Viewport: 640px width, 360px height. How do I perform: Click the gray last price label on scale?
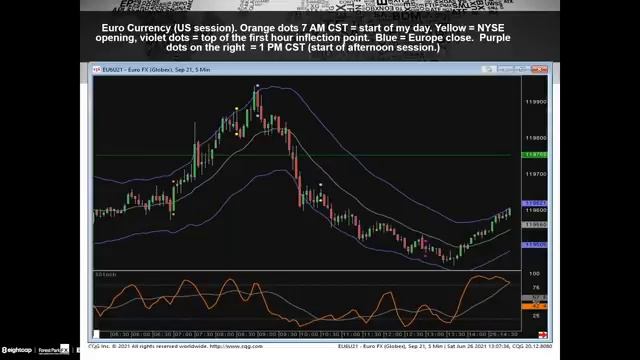534,224
